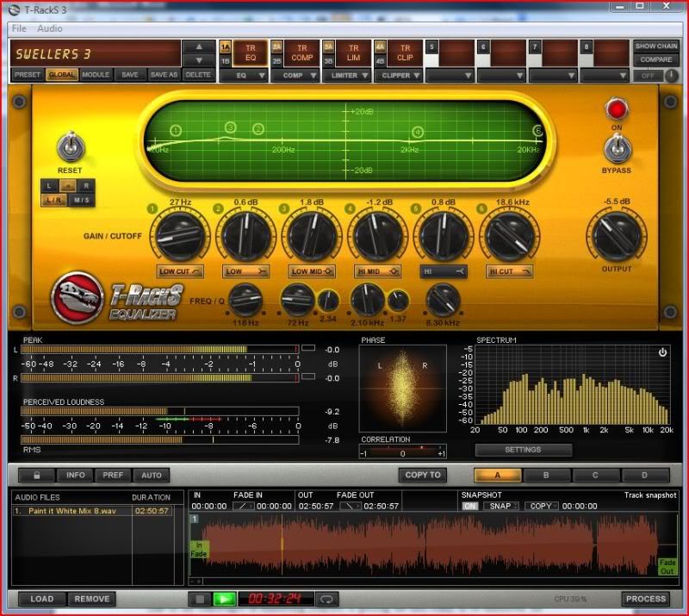Screen dimensions: 689x616
Task: Click the TR COMP module slot
Action: click(x=302, y=53)
